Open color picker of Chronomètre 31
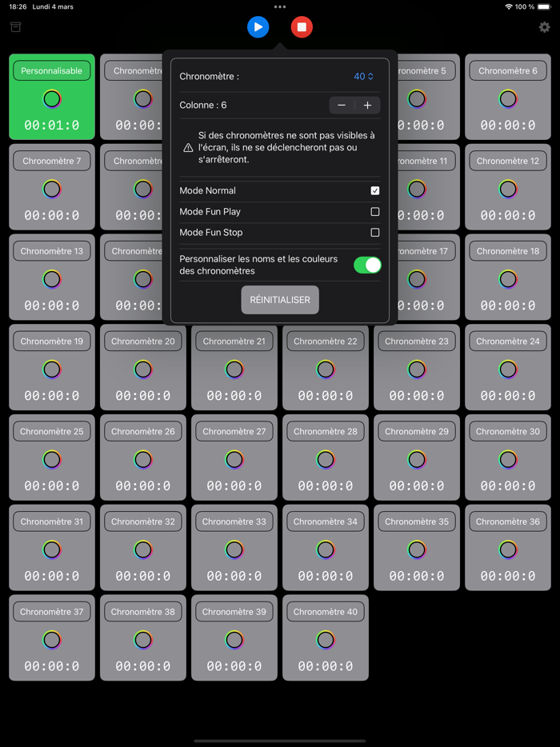The height and width of the screenshot is (747, 560). click(52, 549)
